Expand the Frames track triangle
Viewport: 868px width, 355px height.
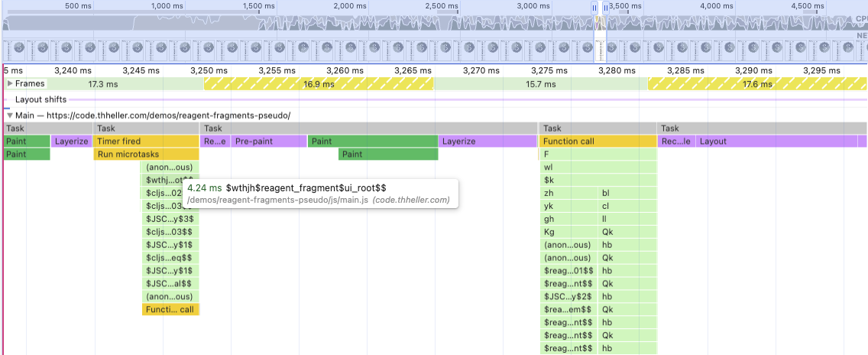coord(9,83)
